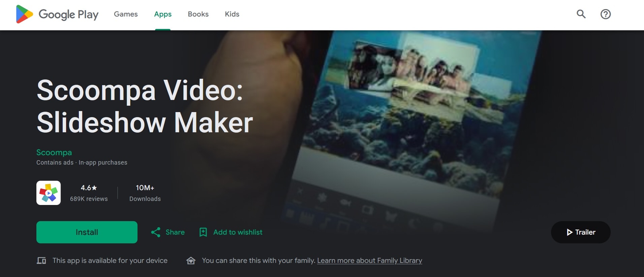644x277 pixels.
Task: Click the Contains ads · In-app purchases text
Action: click(x=82, y=163)
